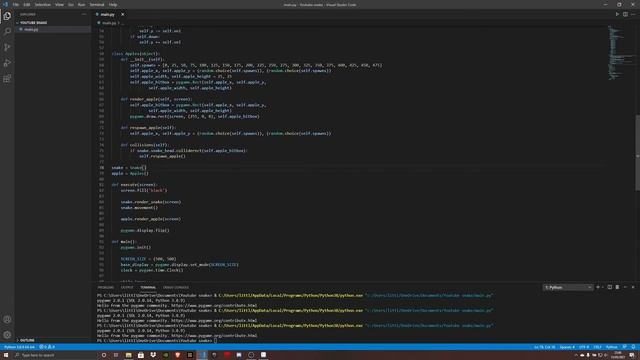The height and width of the screenshot is (360, 640).
Task: Open editor More Actions ellipsis
Action: [x=633, y=14]
